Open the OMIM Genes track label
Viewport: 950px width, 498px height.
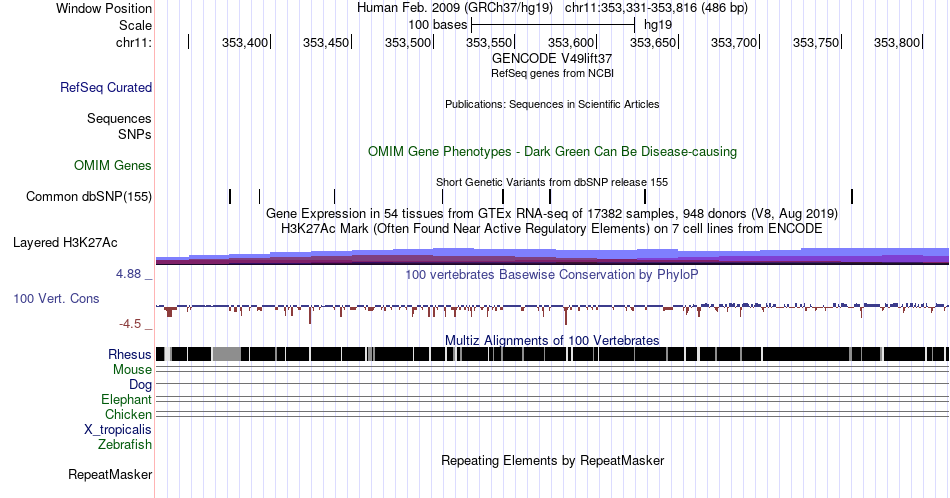(113, 165)
